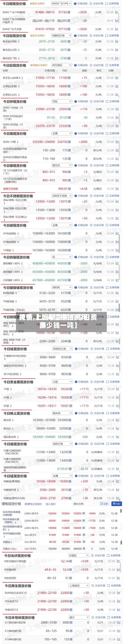Click calendar icon next to 97745 copper average

(69, 12)
